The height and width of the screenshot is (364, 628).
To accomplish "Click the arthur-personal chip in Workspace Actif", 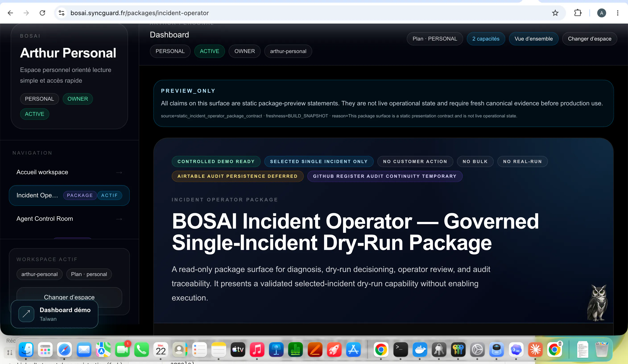I will point(39,274).
